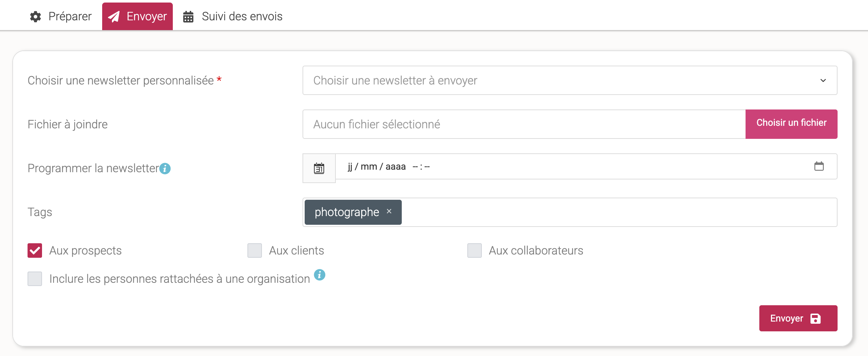Expand dropdown using the chevron arrow
868x356 pixels.
(x=823, y=80)
